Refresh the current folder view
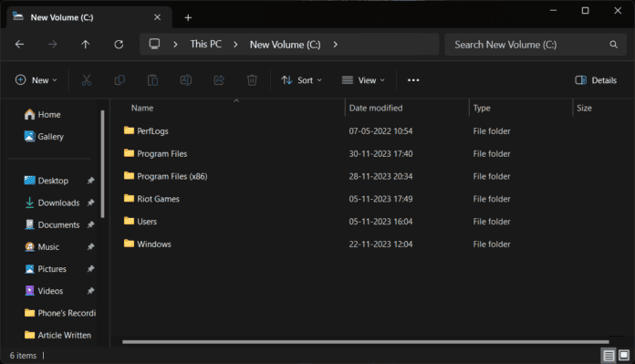This screenshot has height=364, width=635. click(119, 44)
